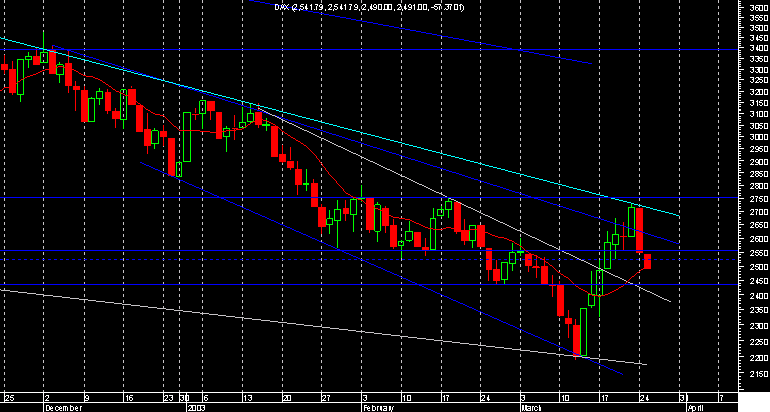The width and height of the screenshot is (770, 412).
Task: Select the date label 9
Action: [x=87, y=397]
